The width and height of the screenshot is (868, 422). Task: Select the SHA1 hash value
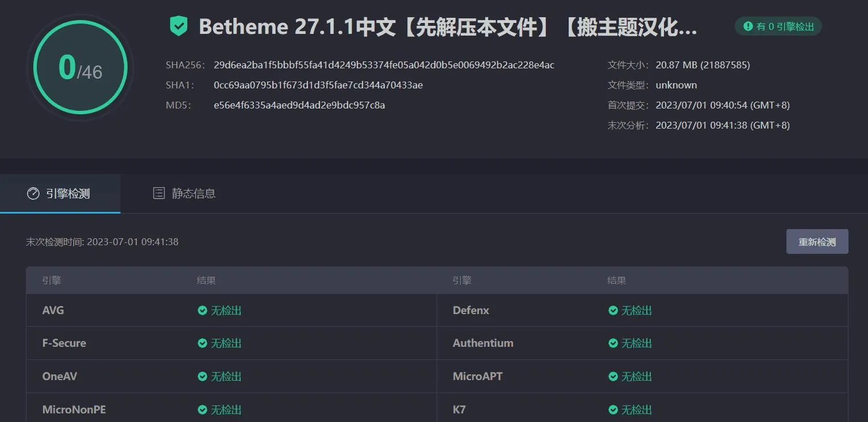click(318, 85)
